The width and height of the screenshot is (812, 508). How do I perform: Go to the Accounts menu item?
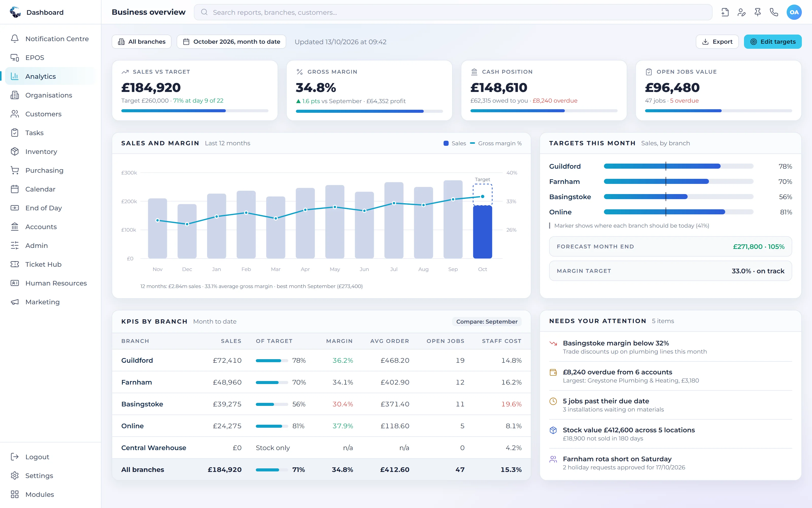click(50, 227)
